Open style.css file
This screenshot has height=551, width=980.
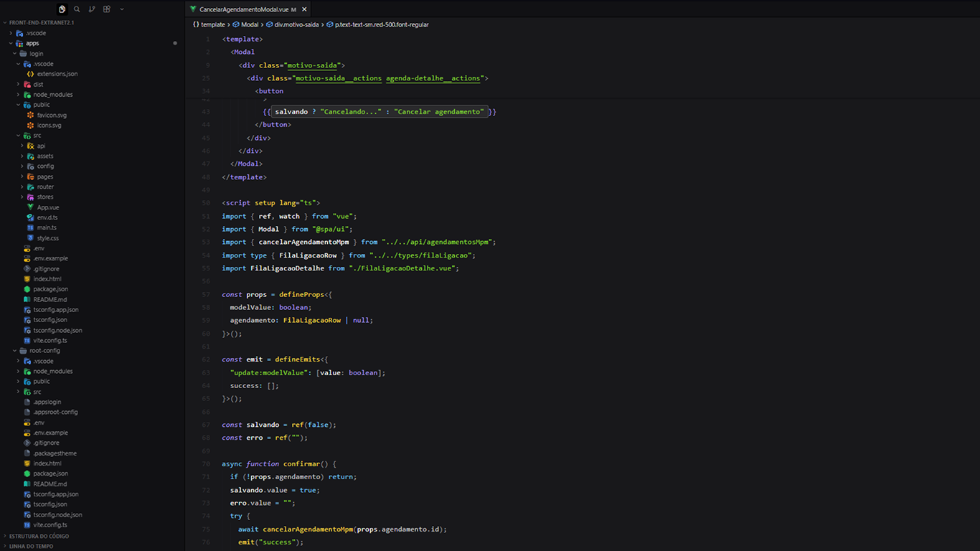click(48, 238)
